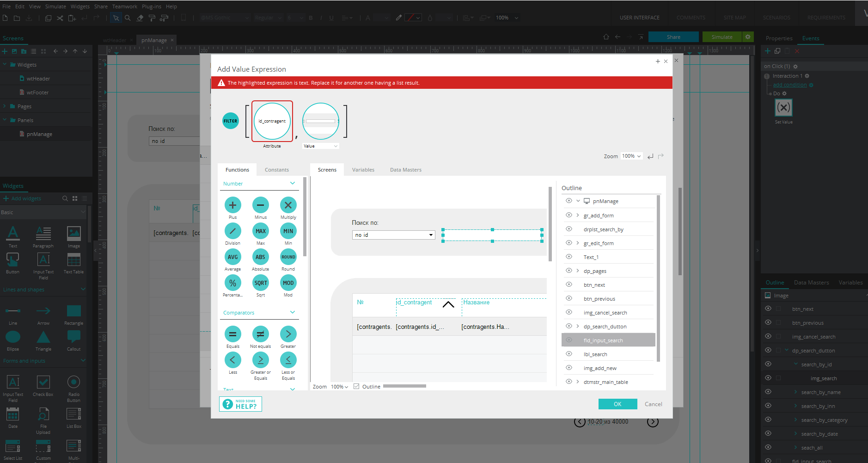Click the Not equals comparator icon
Image resolution: width=868 pixels, height=463 pixels.
(261, 334)
